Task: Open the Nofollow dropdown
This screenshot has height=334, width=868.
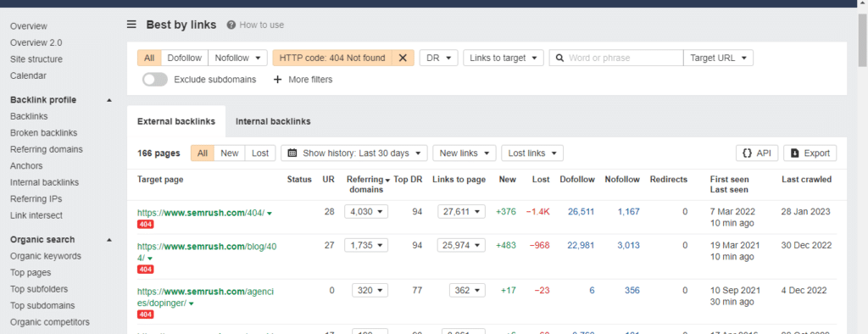Action: (x=238, y=58)
